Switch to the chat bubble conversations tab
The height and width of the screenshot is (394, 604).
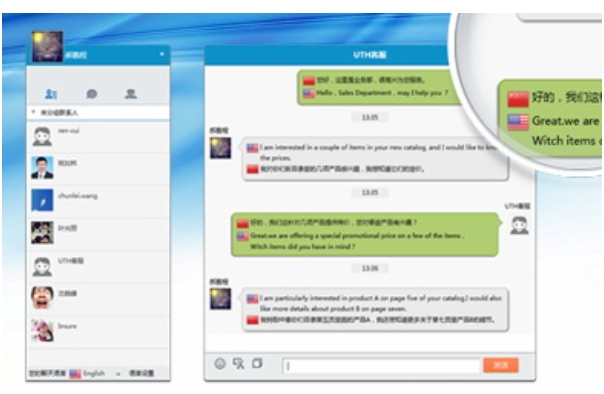coord(91,94)
